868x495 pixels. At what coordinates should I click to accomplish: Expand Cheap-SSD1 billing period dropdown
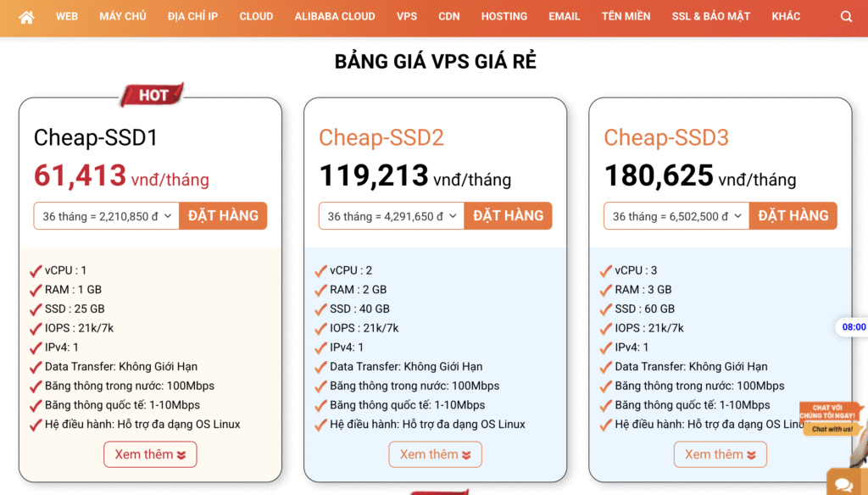(107, 216)
